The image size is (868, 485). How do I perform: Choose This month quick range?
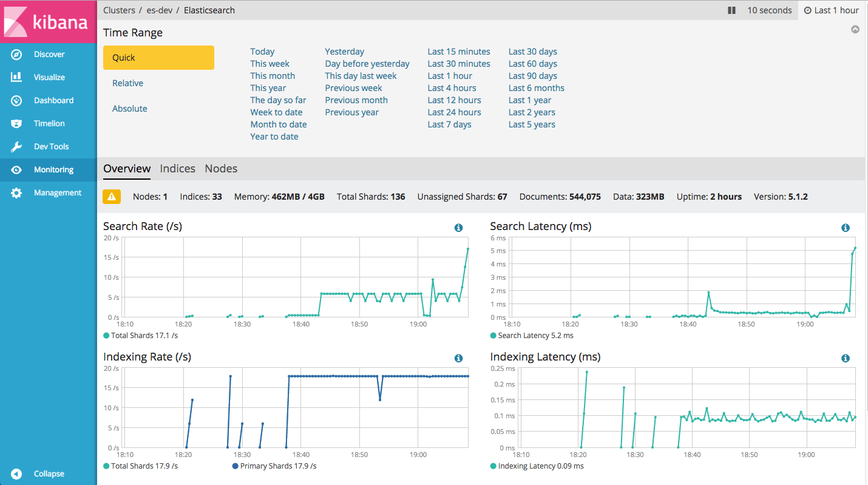tap(273, 76)
